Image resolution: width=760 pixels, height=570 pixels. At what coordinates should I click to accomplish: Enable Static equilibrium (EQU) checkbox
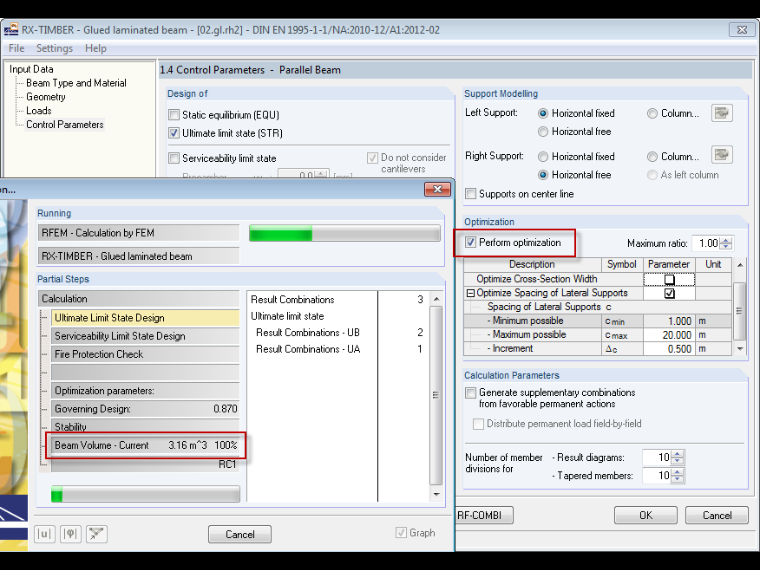(174, 115)
